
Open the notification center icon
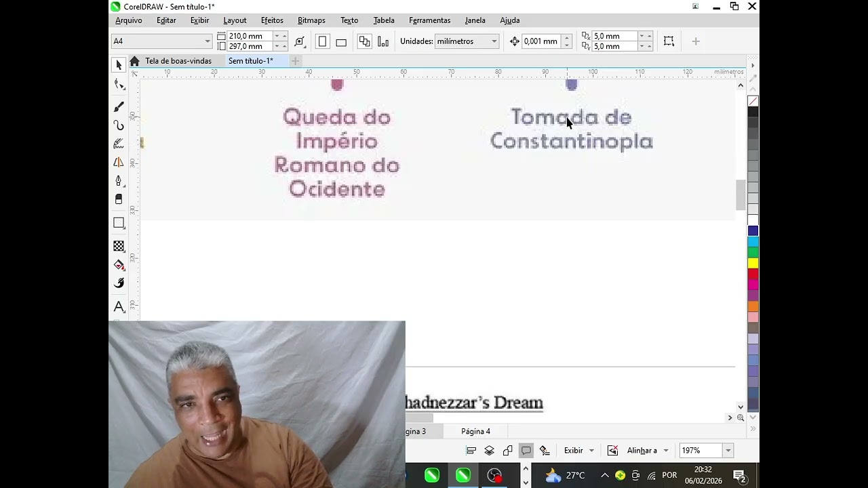pyautogui.click(x=740, y=475)
